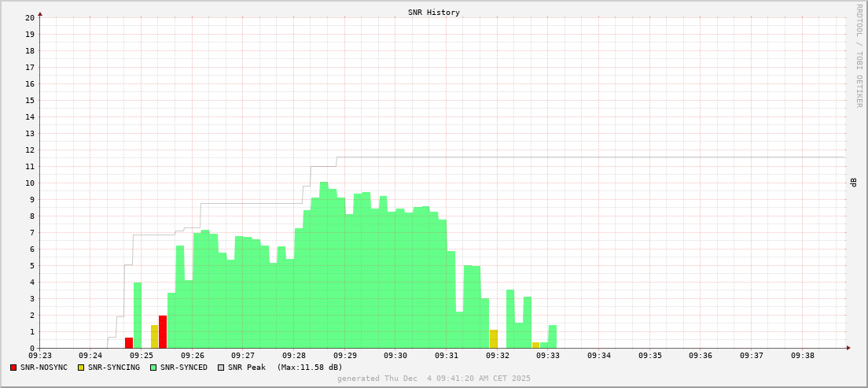The width and height of the screenshot is (868, 388).
Task: Click the 20 value on the y-axis
Action: [29, 17]
